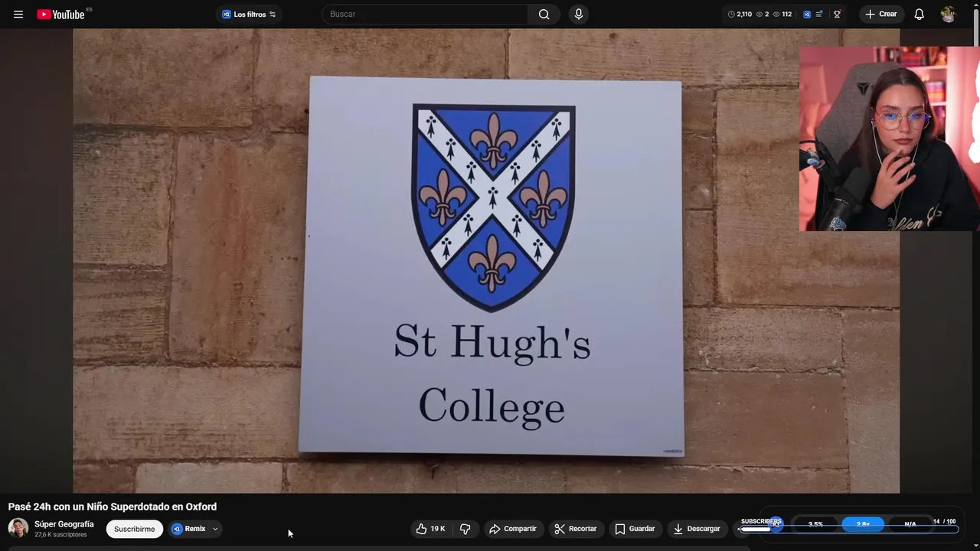980x551 pixels.
Task: Clip the video with Recortar
Action: (x=576, y=529)
